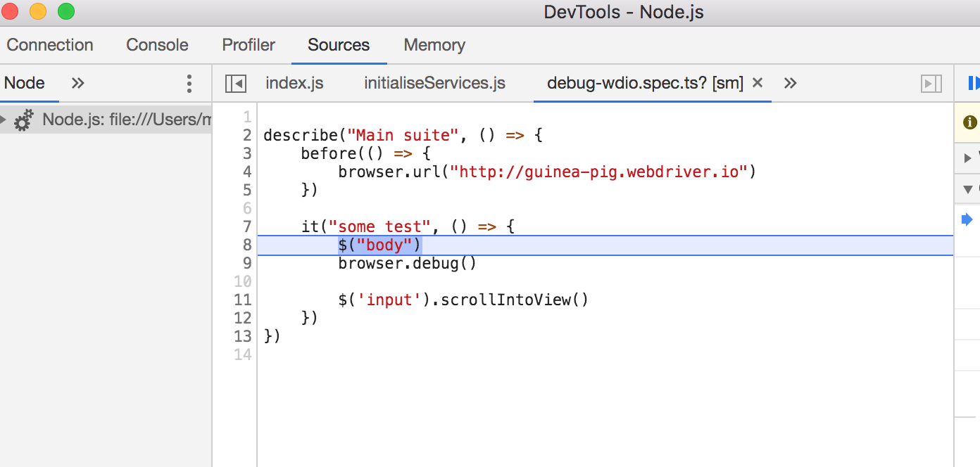Click the browser.debug() call
This screenshot has height=467, width=980.
(408, 263)
